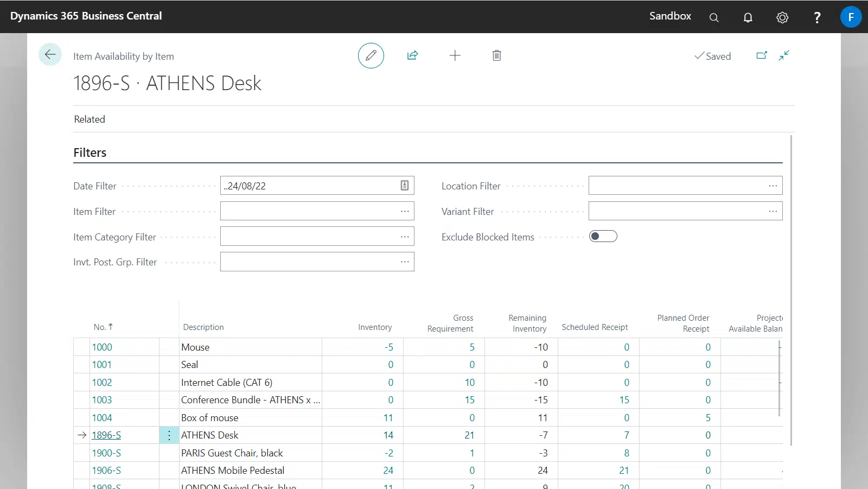Go back using the back arrow
868x489 pixels.
[x=50, y=54]
